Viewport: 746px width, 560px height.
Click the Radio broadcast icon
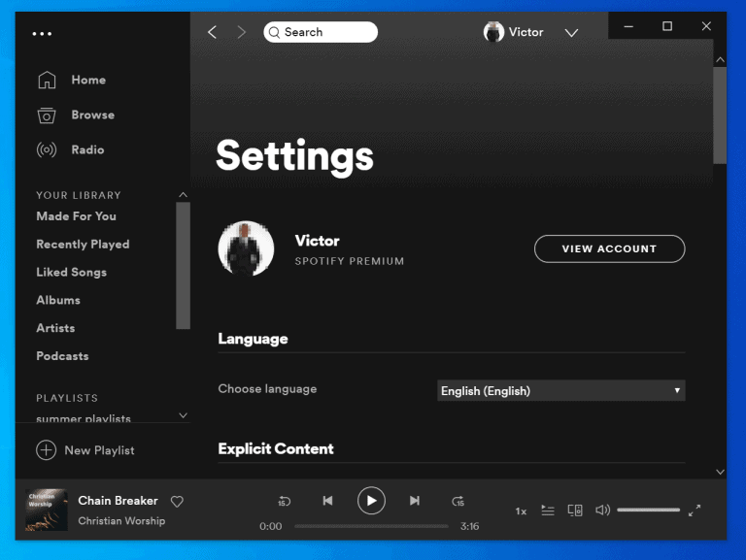point(47,150)
